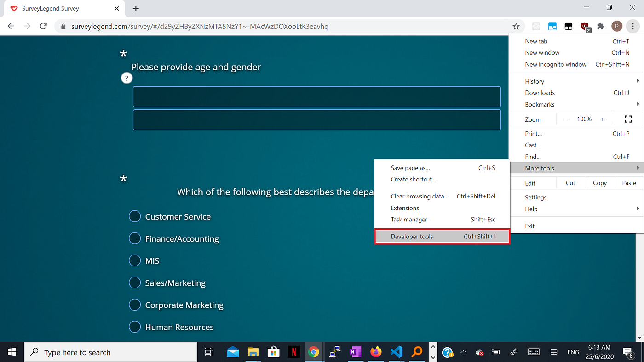Viewport: 644px width, 362px height.
Task: Click the dark-themed extension icon in the toolbar
Action: click(x=569, y=26)
